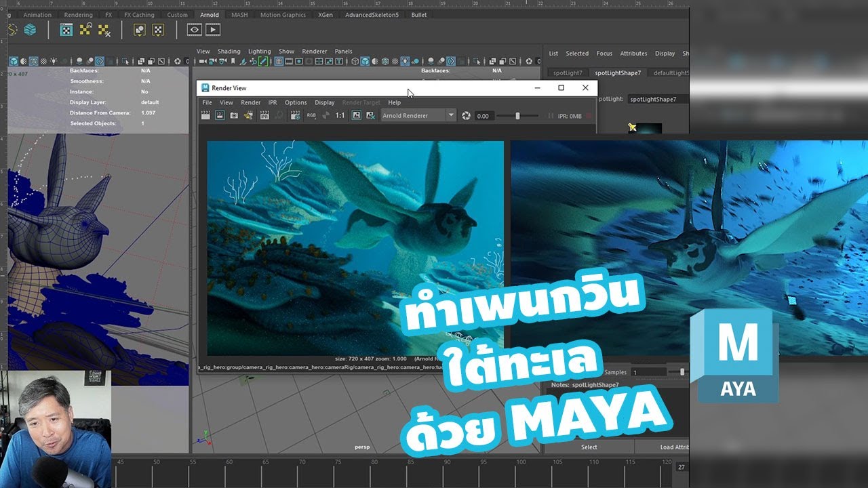Click the teal checkerboard texture window shelf icon
Viewport: 868px width, 488px height.
pos(66,30)
